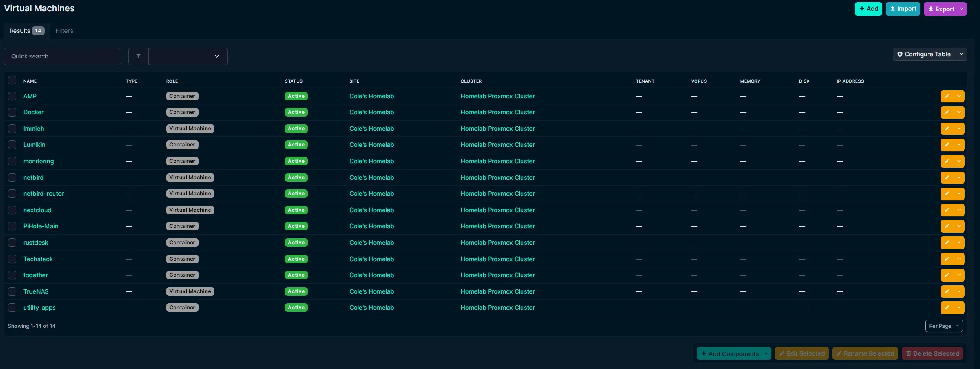Expand the Configure Table dropdown arrow
This screenshot has height=369, width=980.
coord(961,54)
